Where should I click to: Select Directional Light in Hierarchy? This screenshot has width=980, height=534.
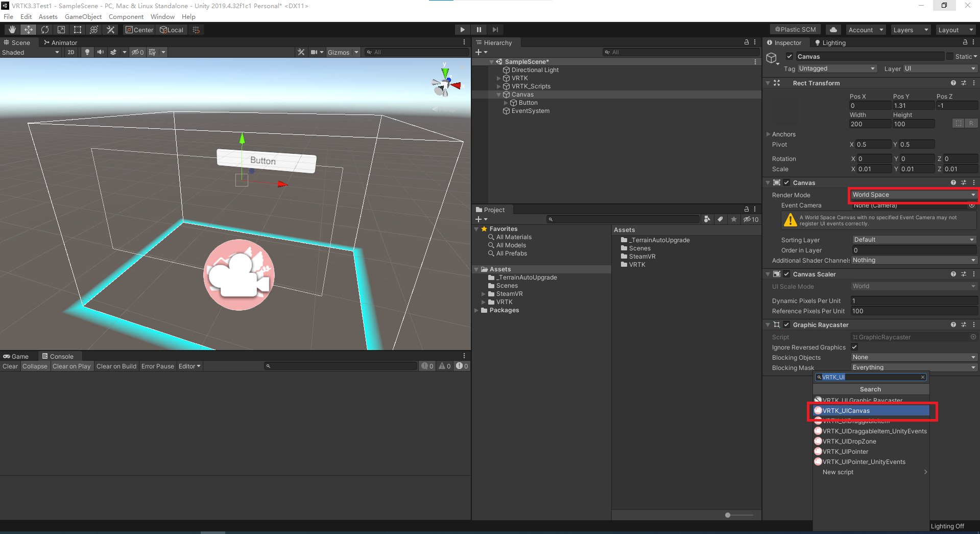(535, 70)
